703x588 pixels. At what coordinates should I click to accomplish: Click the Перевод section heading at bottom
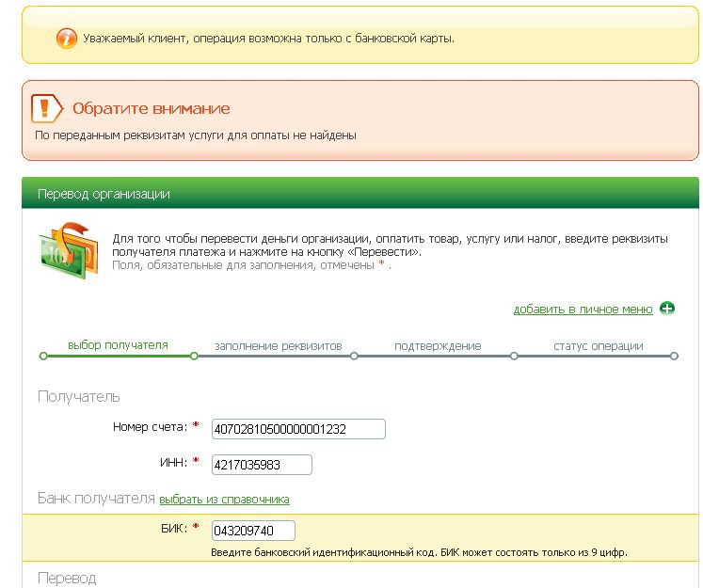tap(67, 579)
